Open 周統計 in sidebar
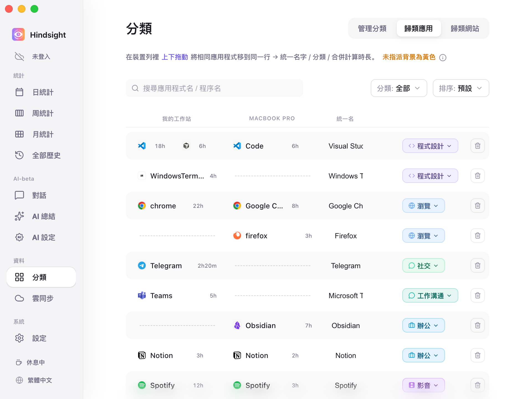Image resolution: width=532 pixels, height=399 pixels. (41, 113)
